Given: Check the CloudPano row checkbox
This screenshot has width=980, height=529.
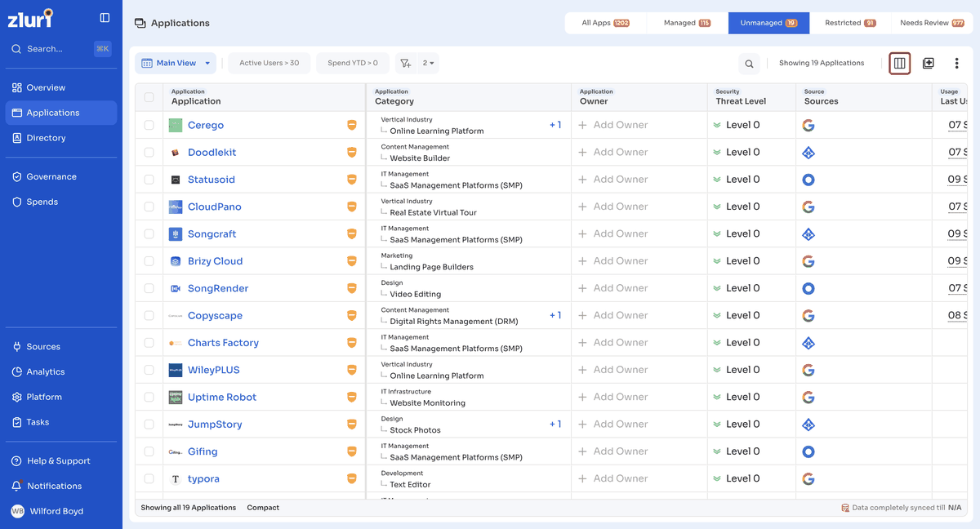Looking at the screenshot, I should (149, 207).
